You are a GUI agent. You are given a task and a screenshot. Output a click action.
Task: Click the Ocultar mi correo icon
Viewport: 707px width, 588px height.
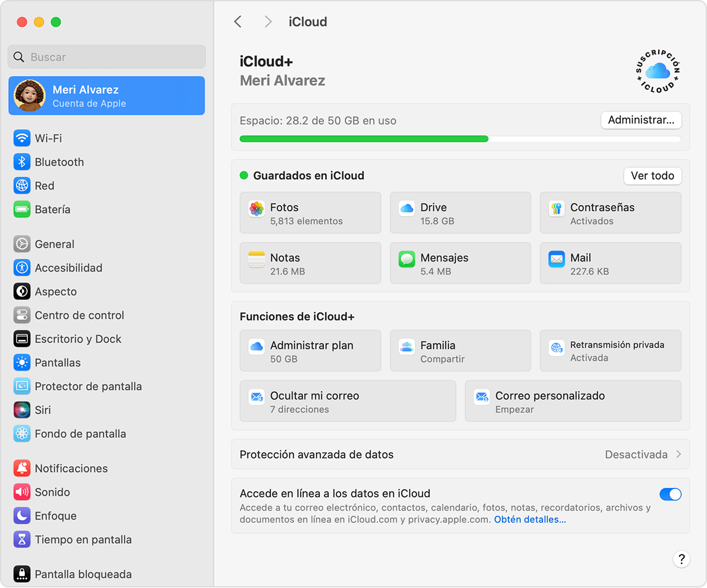[x=256, y=397]
